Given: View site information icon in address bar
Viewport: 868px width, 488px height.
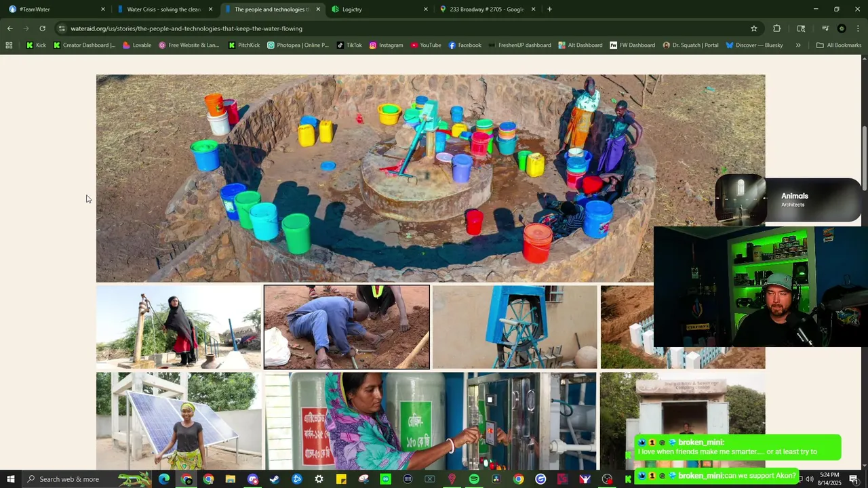Looking at the screenshot, I should pyautogui.click(x=62, y=28).
